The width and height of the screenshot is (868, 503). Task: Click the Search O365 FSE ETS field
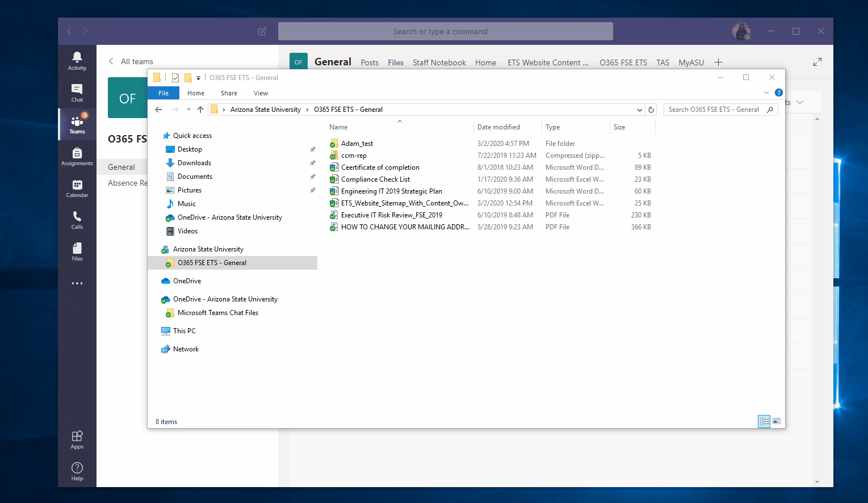click(x=714, y=110)
